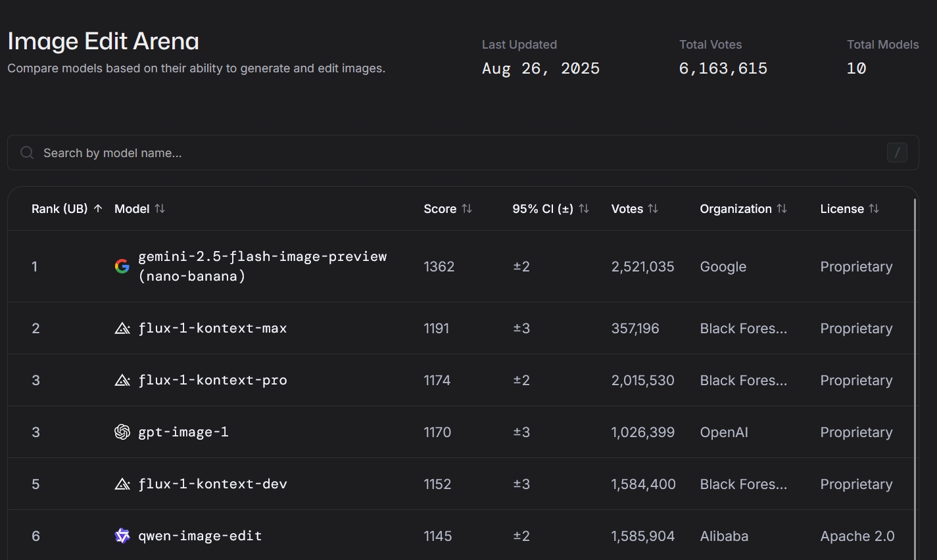Click Total Votes value 6,163,615

pyautogui.click(x=723, y=68)
